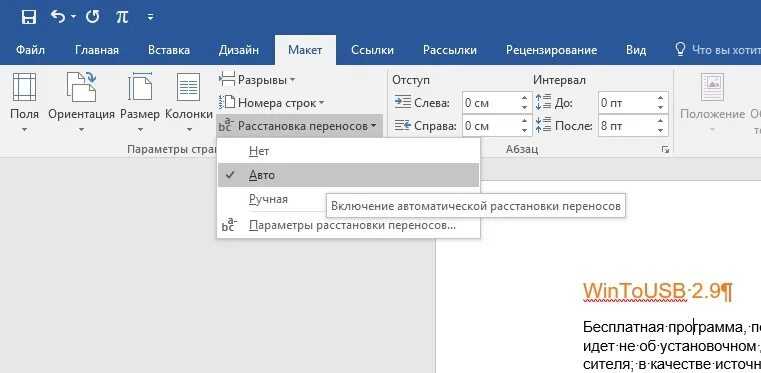Click the Pi equation icon
This screenshot has width=761, height=373.
pyautogui.click(x=121, y=17)
